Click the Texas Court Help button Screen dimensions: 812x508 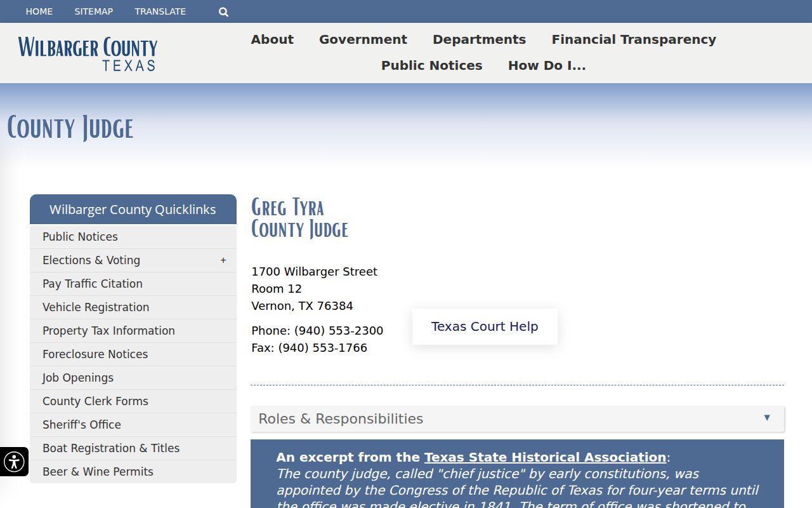pos(485,326)
